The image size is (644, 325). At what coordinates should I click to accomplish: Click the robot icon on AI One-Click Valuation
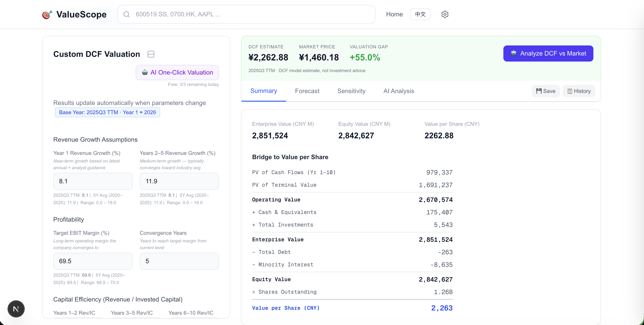[x=145, y=72]
